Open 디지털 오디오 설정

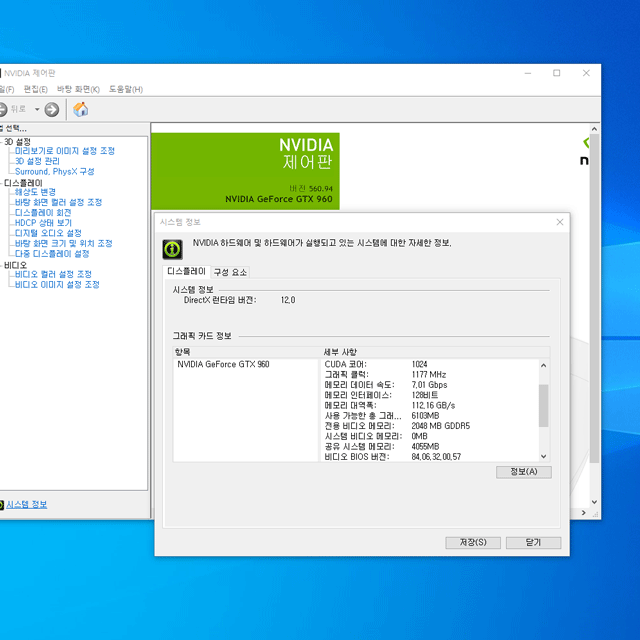48,233
